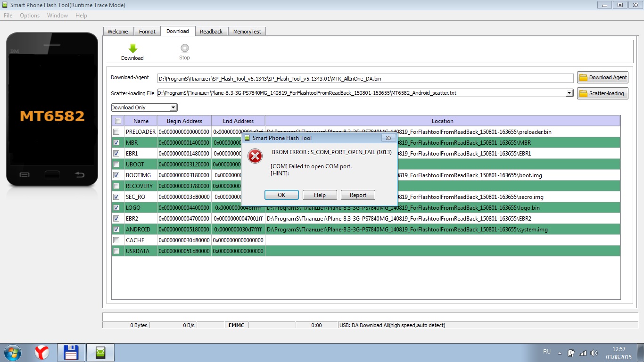Open the Options menu
This screenshot has height=362, width=644.
pos(30,16)
